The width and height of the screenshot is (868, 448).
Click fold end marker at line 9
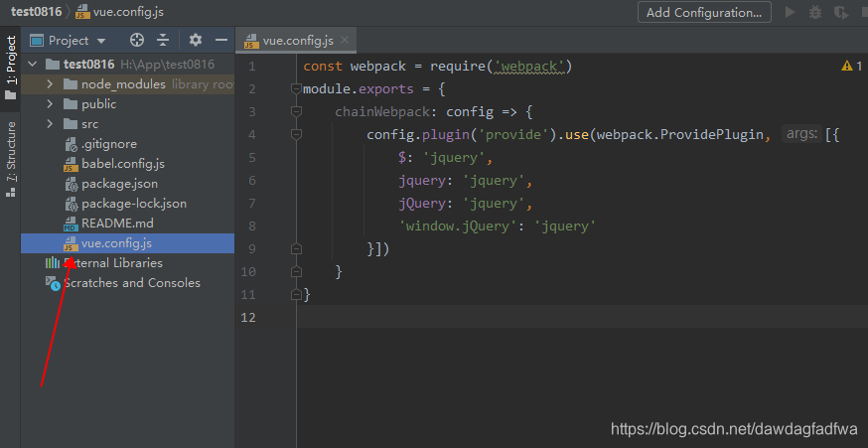pyautogui.click(x=296, y=249)
